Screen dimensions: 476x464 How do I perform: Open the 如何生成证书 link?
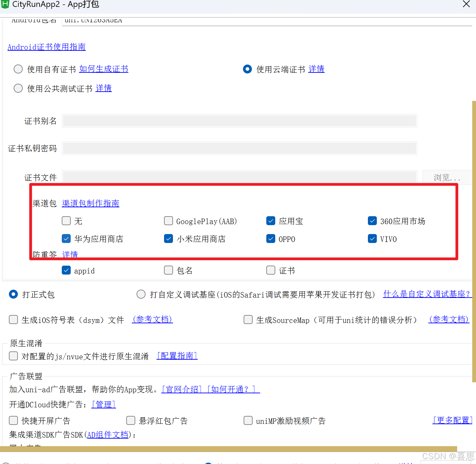coord(103,69)
